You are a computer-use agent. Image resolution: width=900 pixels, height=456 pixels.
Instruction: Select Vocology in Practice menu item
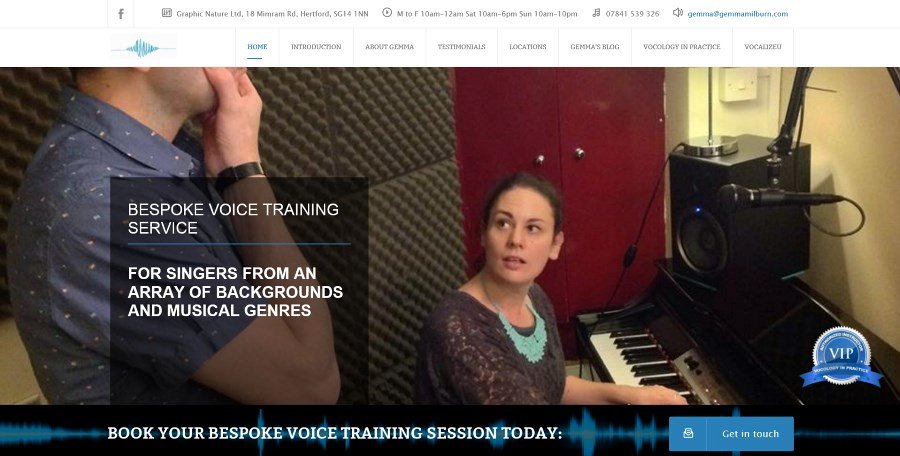(x=681, y=47)
